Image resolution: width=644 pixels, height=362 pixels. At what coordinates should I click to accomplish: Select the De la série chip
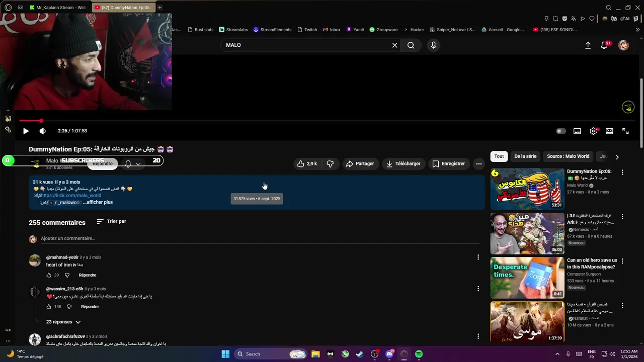coord(525,156)
